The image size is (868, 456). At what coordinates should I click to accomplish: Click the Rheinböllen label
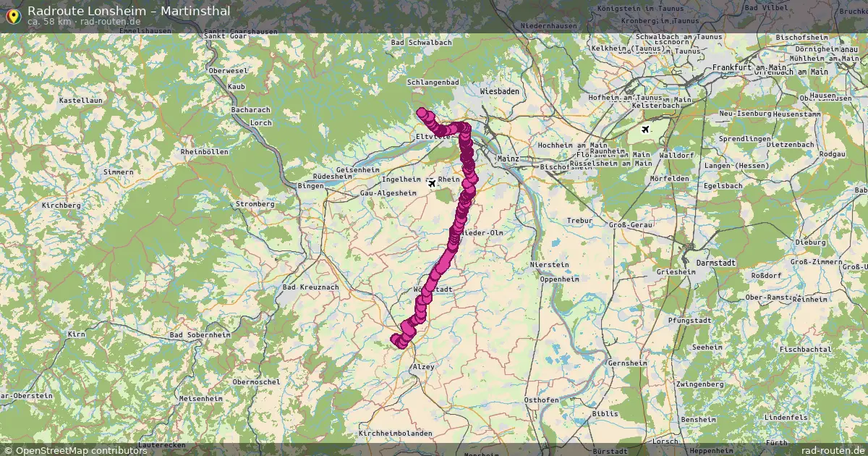pos(205,152)
